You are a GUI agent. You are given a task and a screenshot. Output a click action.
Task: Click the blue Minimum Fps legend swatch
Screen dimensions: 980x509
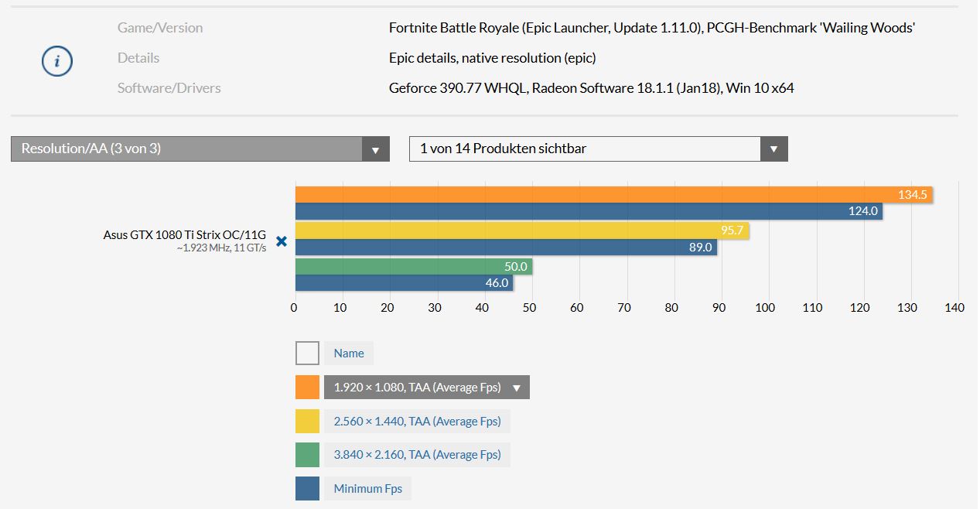[x=307, y=488]
